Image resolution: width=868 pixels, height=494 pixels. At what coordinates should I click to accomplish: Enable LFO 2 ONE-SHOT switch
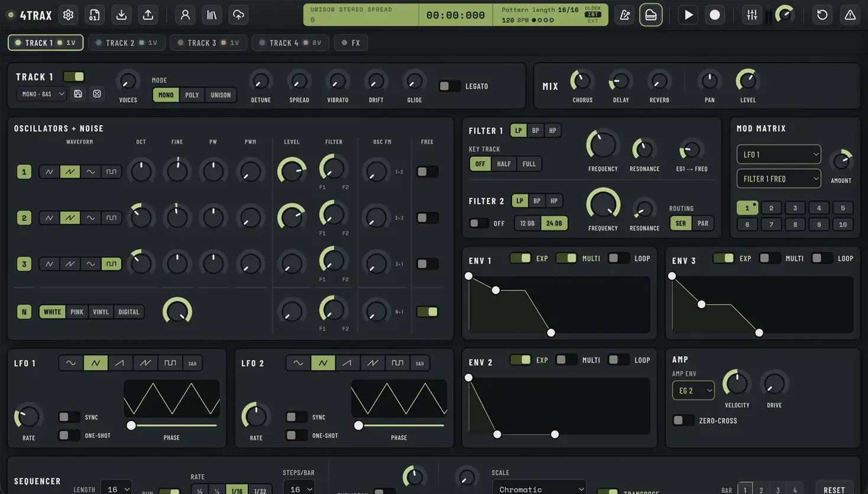(296, 435)
